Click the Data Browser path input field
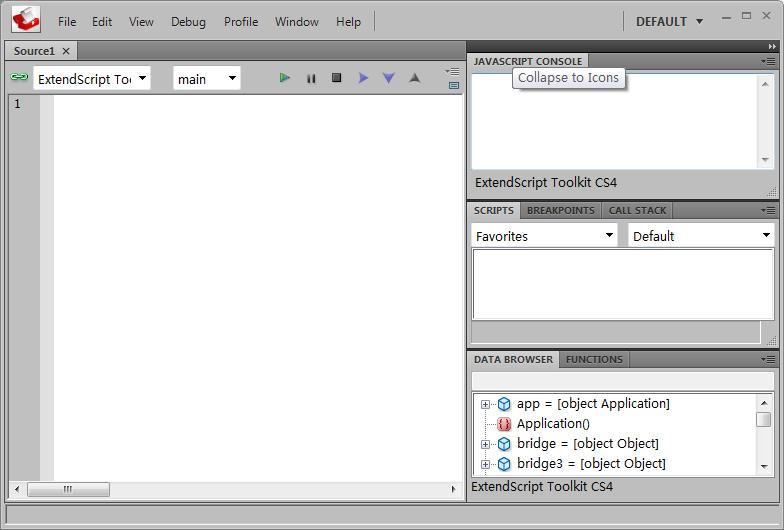The height and width of the screenshot is (530, 784). click(622, 381)
